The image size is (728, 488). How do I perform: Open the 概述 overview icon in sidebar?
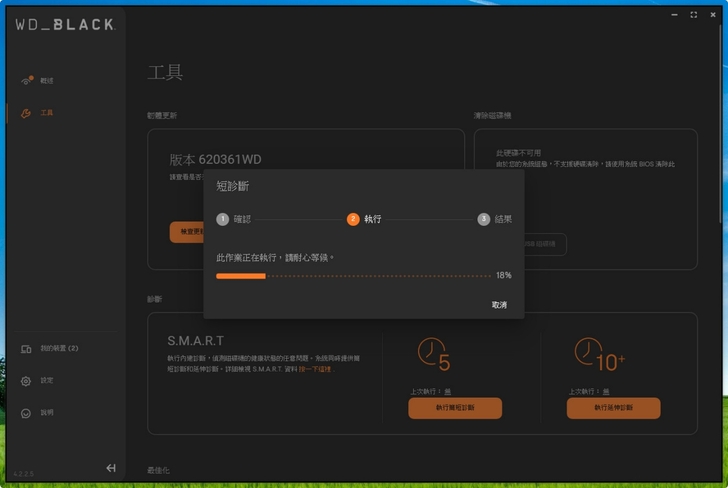pos(26,81)
